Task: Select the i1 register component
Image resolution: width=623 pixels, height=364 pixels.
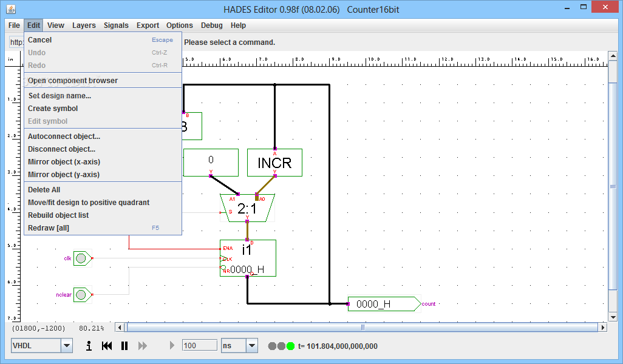Action: pyautogui.click(x=248, y=258)
